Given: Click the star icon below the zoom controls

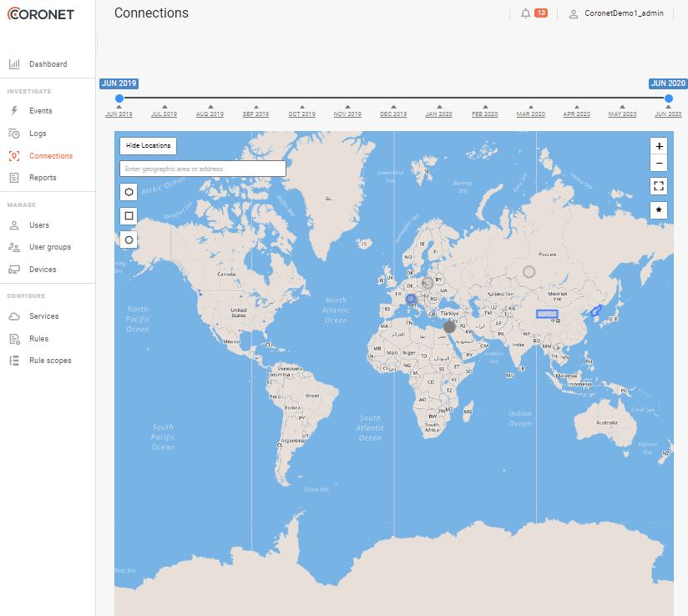Looking at the screenshot, I should [659, 210].
